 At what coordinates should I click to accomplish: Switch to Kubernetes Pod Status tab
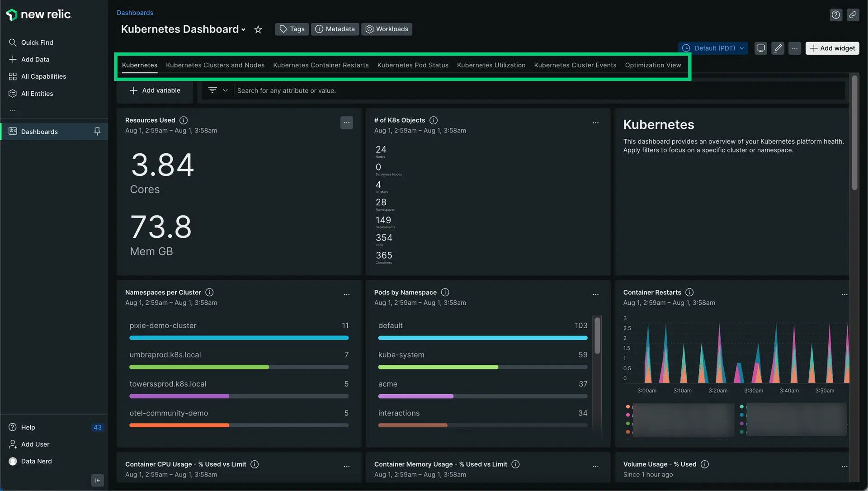412,65
